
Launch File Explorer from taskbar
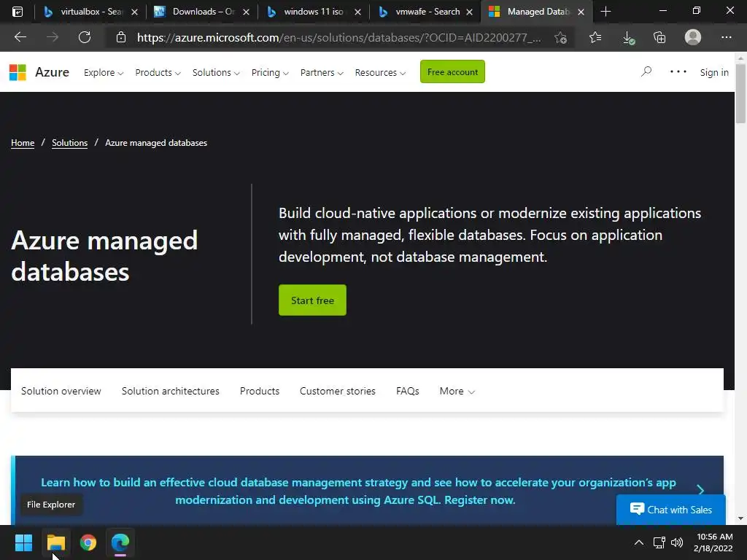pyautogui.click(x=55, y=542)
